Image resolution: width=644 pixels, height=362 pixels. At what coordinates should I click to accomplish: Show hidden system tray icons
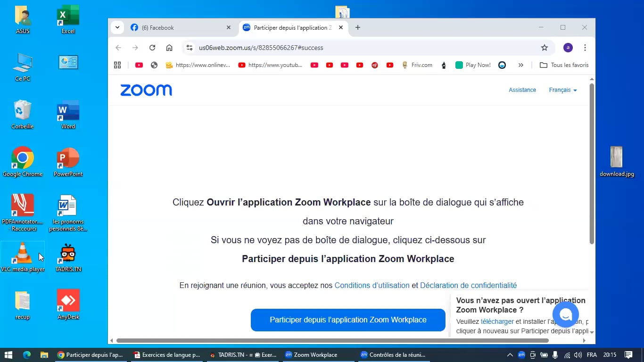tap(510, 355)
